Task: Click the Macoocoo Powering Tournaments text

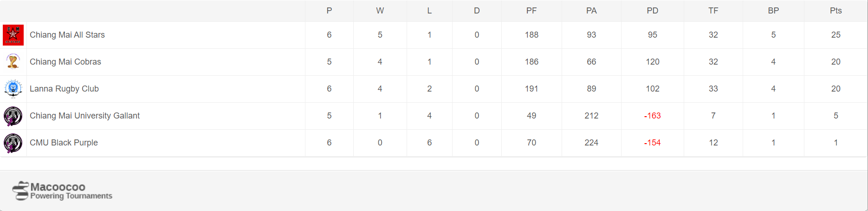Action: (71, 191)
